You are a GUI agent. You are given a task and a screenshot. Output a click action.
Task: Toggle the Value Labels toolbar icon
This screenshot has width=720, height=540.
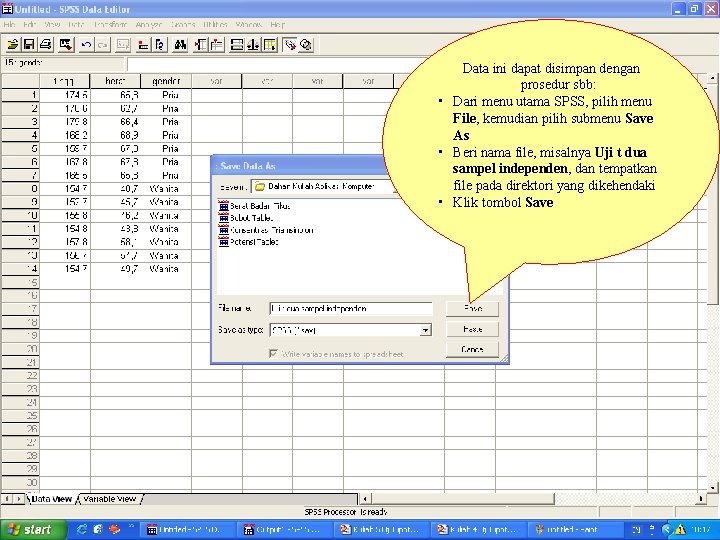click(290, 45)
